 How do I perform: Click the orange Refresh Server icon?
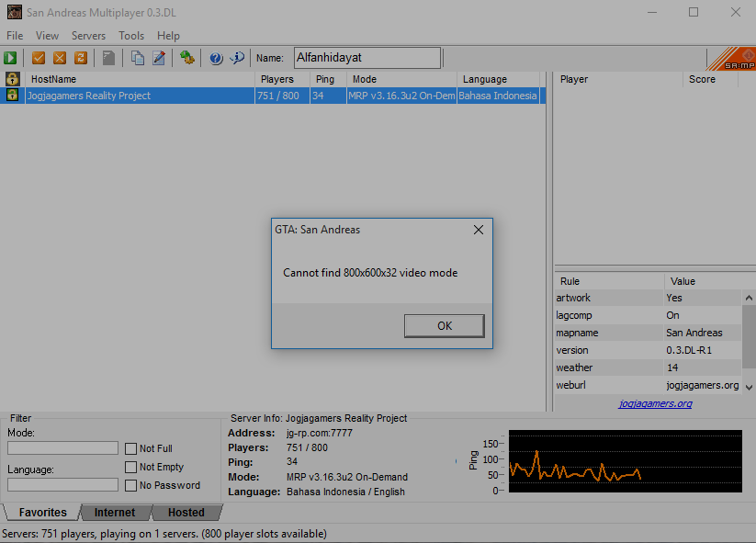click(81, 58)
